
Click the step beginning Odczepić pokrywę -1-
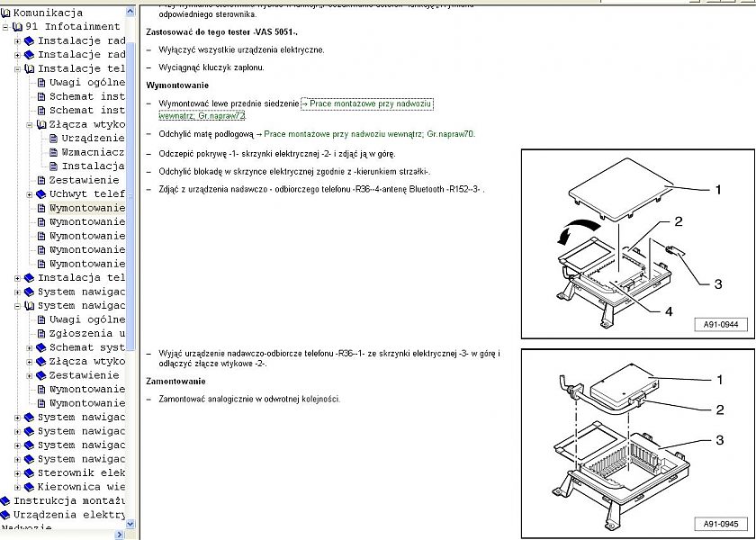click(x=277, y=154)
